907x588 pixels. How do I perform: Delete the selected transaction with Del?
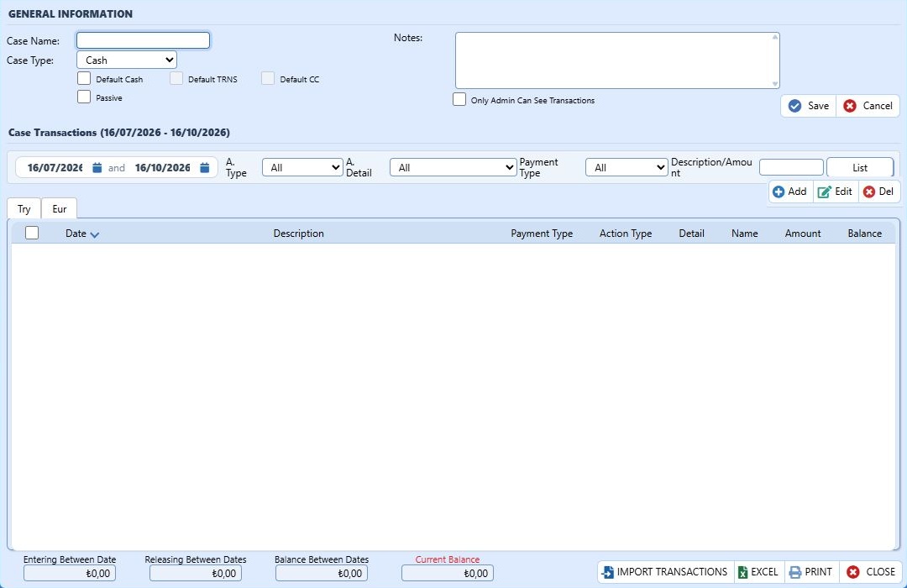pos(878,192)
